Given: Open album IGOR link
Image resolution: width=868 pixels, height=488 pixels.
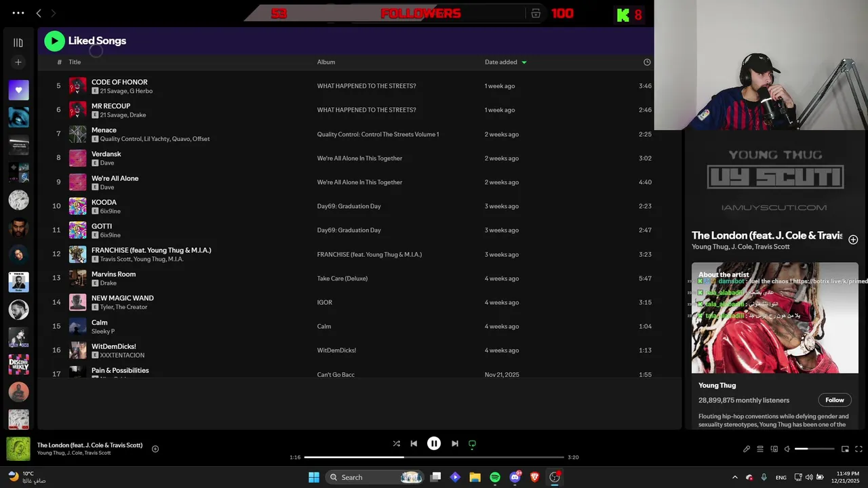Looking at the screenshot, I should coord(324,302).
